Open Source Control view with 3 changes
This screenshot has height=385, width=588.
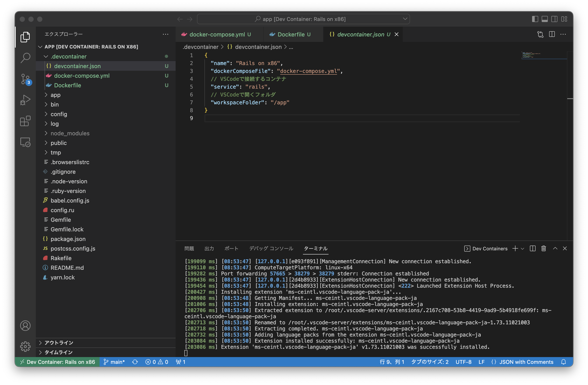click(x=25, y=79)
